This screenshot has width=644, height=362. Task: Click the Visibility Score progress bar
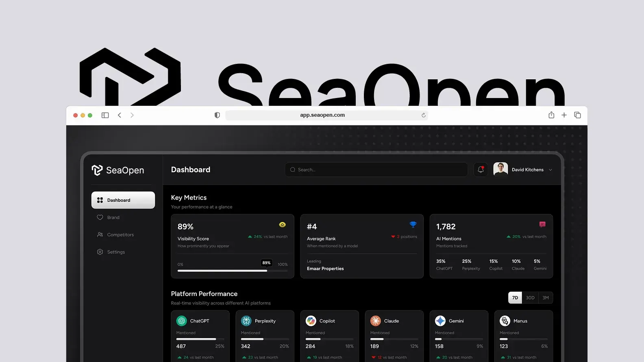point(233,271)
